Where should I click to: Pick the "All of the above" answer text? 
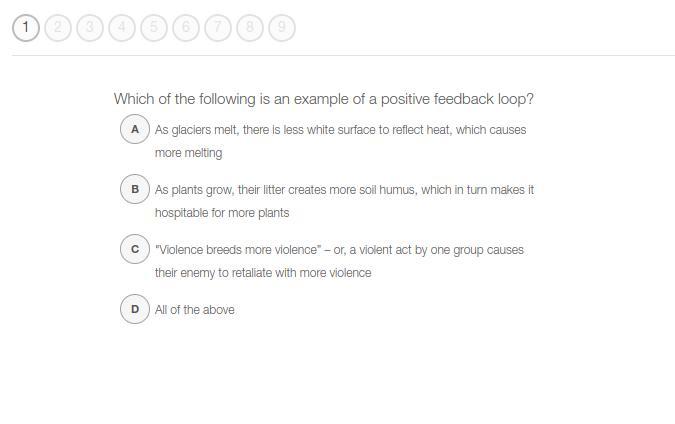(195, 310)
